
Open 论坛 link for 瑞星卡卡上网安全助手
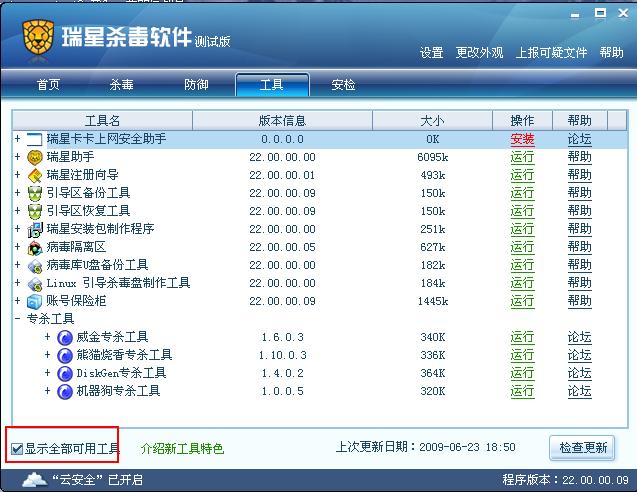click(579, 139)
